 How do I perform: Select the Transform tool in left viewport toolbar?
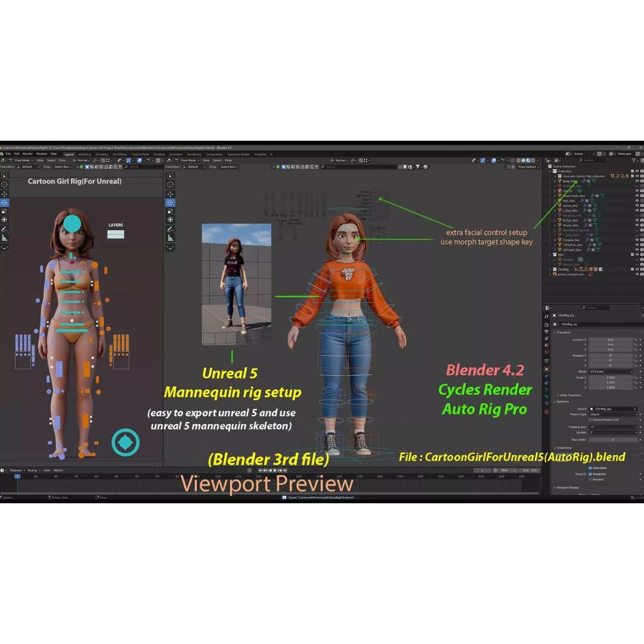(x=4, y=219)
